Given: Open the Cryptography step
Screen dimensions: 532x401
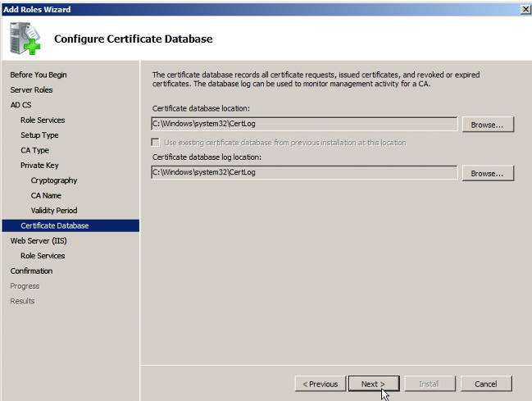Looking at the screenshot, I should coord(54,180).
